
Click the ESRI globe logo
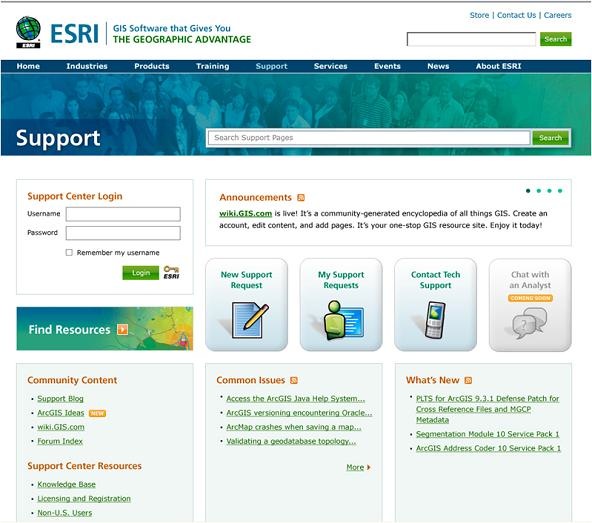click(x=28, y=32)
